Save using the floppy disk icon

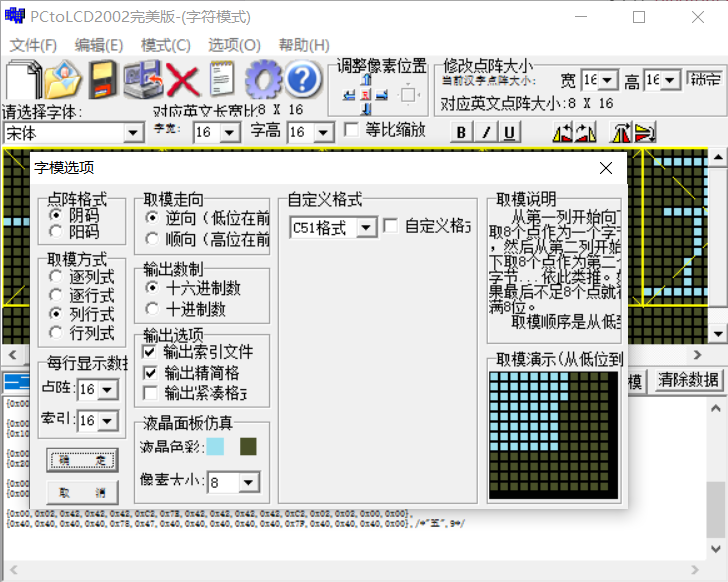tap(103, 79)
